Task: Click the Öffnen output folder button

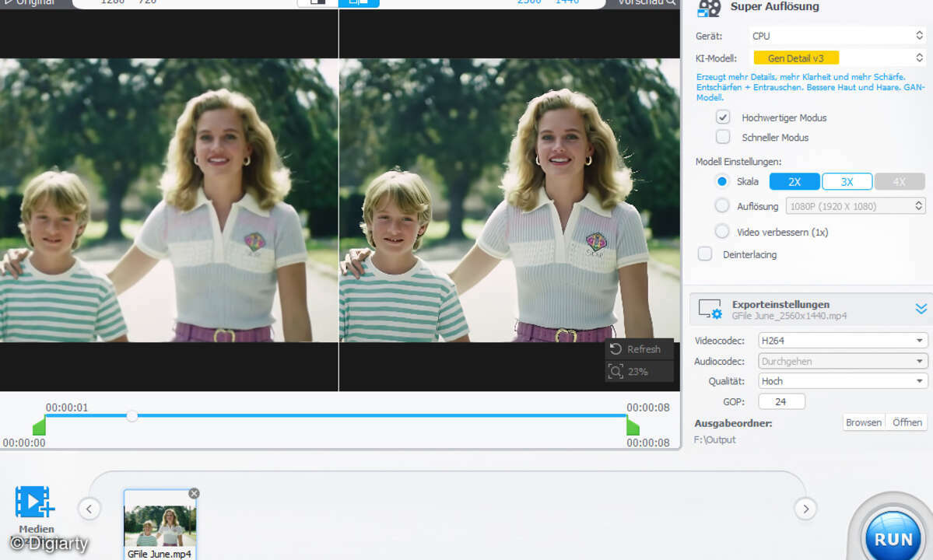Action: pos(907,422)
